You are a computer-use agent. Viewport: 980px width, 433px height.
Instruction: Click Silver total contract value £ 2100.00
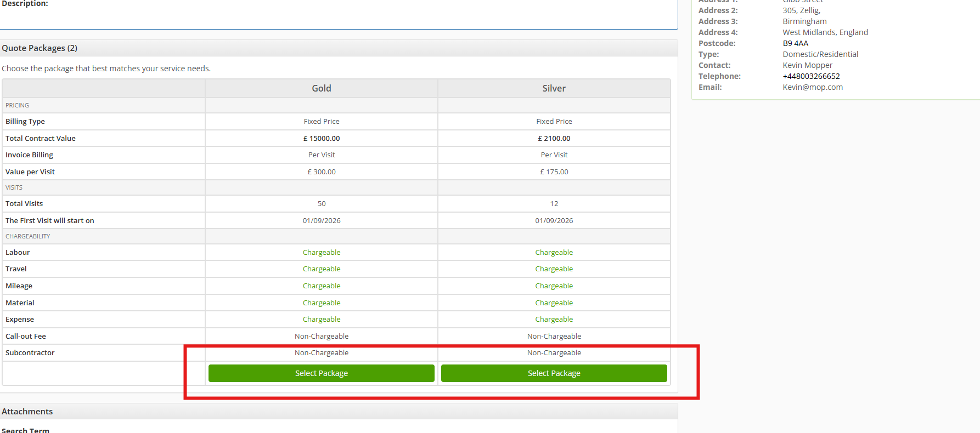pyautogui.click(x=554, y=139)
